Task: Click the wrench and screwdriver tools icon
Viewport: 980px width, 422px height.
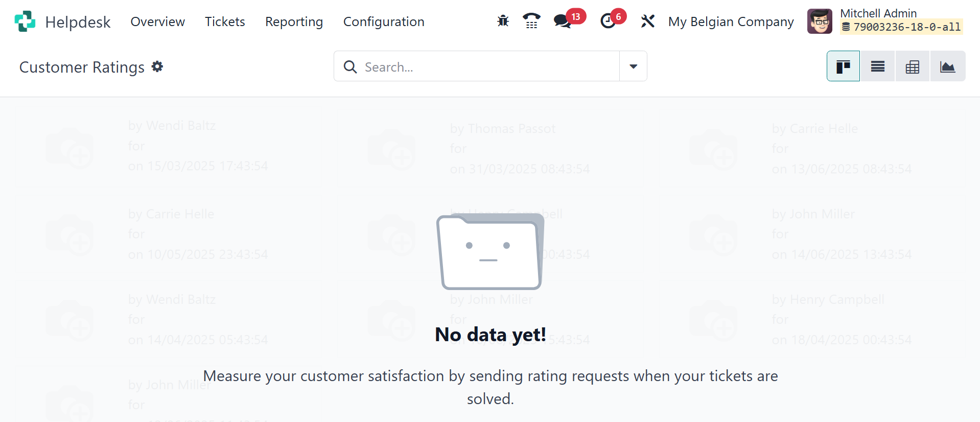Action: tap(647, 21)
